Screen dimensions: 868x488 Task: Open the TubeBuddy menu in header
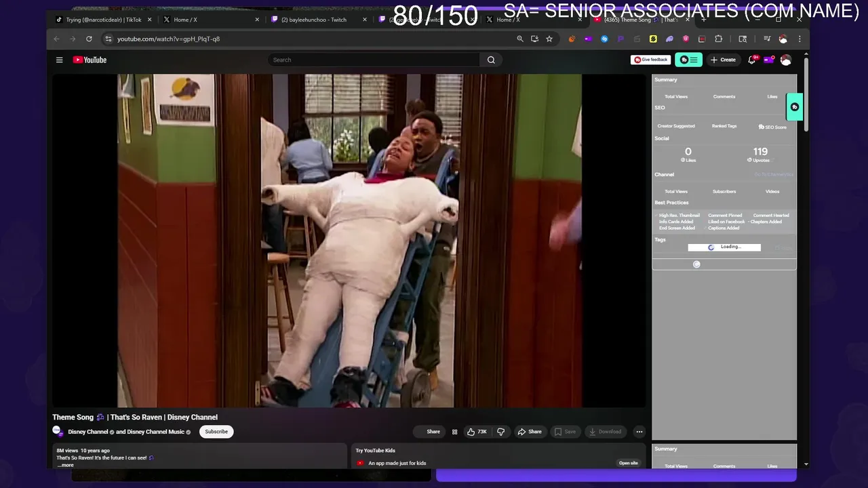coord(688,60)
